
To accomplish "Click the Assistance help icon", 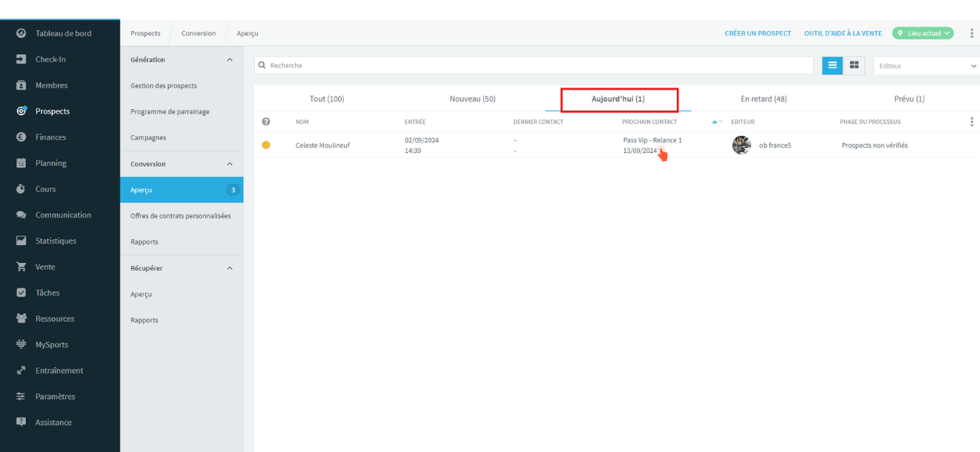I will pyautogui.click(x=22, y=422).
